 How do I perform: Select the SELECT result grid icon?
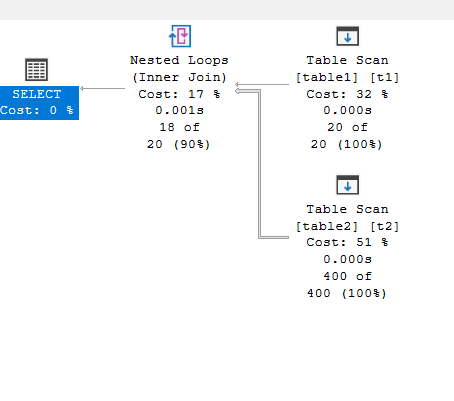36,70
